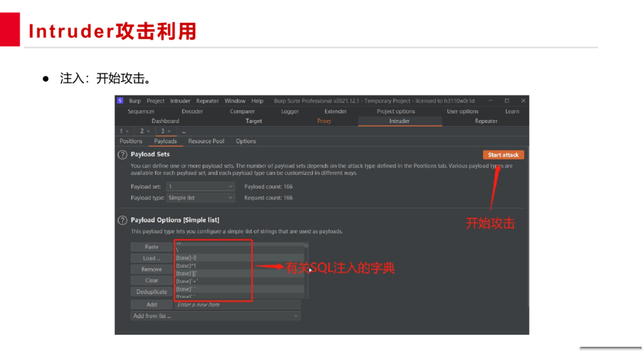Expand the Payload set dropdown
644x363 pixels.
[x=200, y=187]
